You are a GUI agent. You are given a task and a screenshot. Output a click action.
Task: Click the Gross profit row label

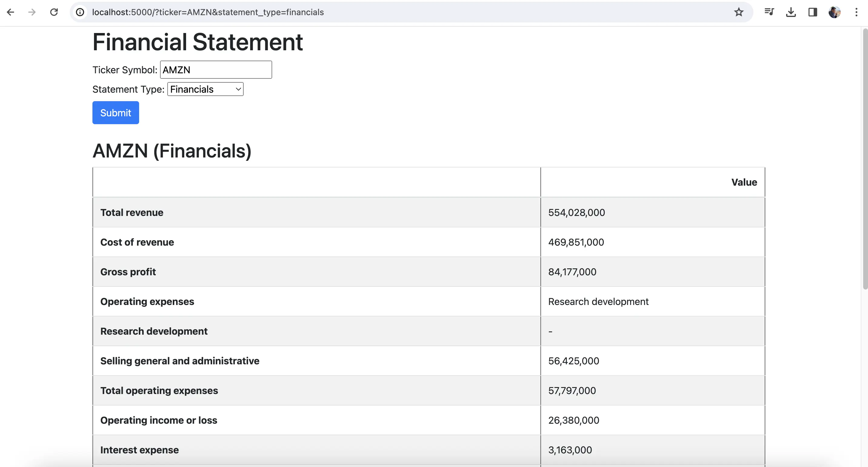click(x=128, y=272)
